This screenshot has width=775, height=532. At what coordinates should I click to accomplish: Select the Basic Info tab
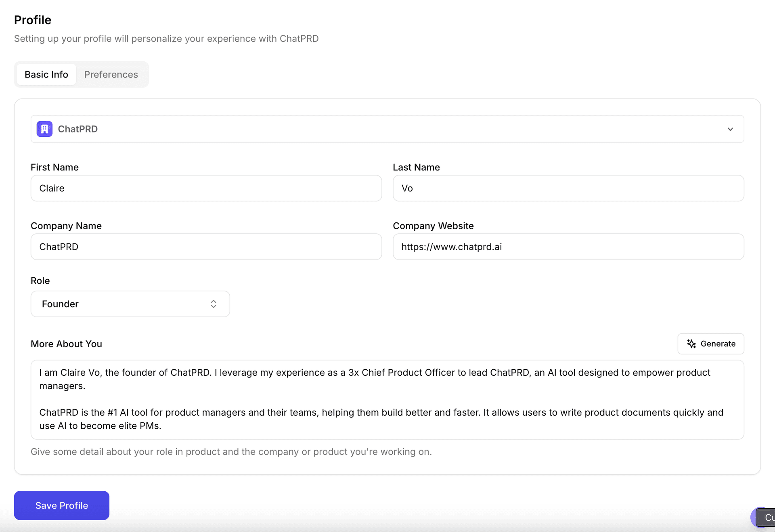pyautogui.click(x=46, y=74)
